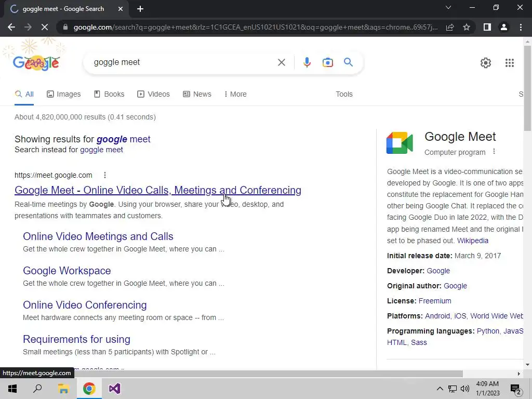This screenshot has width=532, height=399.
Task: Open the Wikipedia source link
Action: (473, 241)
